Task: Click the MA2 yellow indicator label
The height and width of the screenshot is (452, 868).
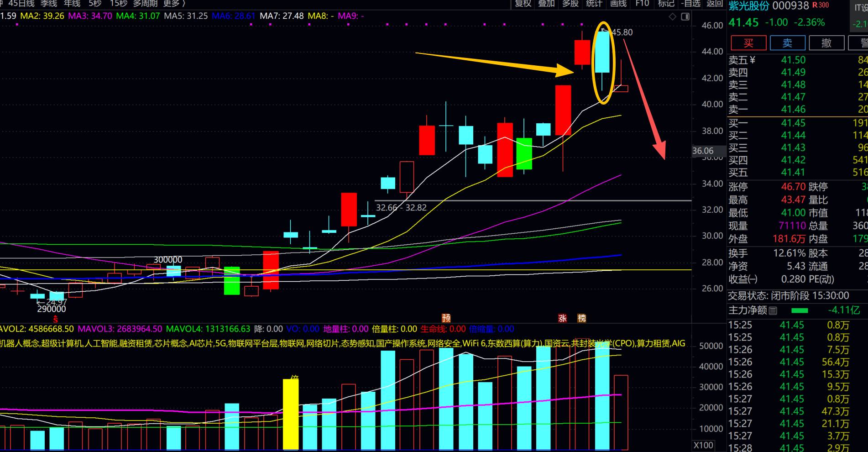Action: click(x=42, y=16)
